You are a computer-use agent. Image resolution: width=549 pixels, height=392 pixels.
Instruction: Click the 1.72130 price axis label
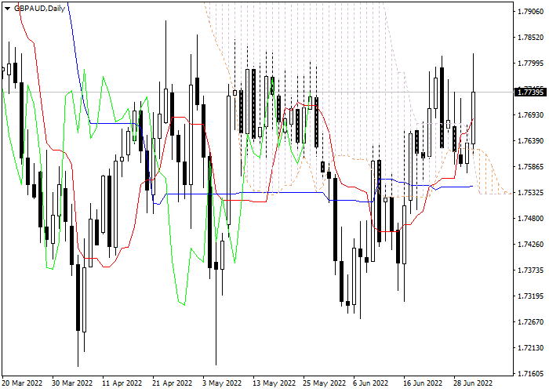click(x=531, y=348)
